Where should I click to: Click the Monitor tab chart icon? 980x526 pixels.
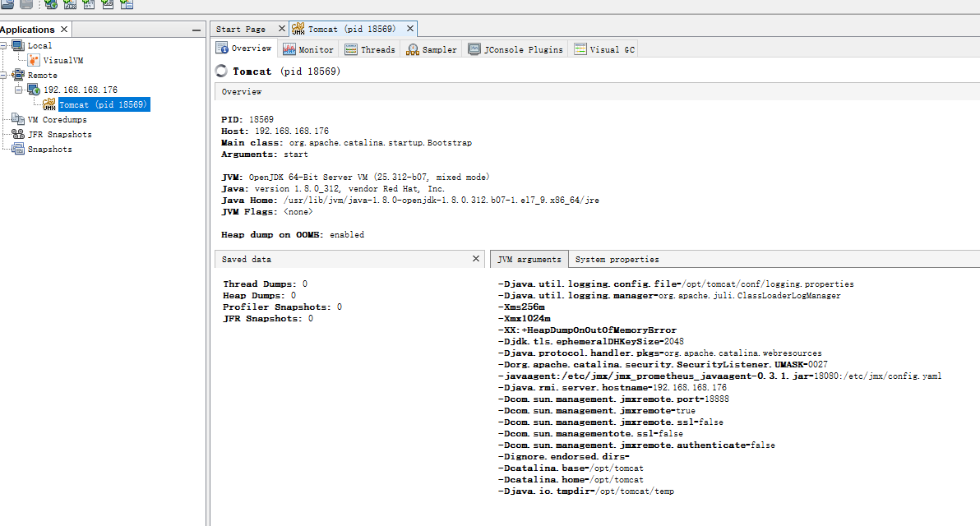click(x=289, y=49)
